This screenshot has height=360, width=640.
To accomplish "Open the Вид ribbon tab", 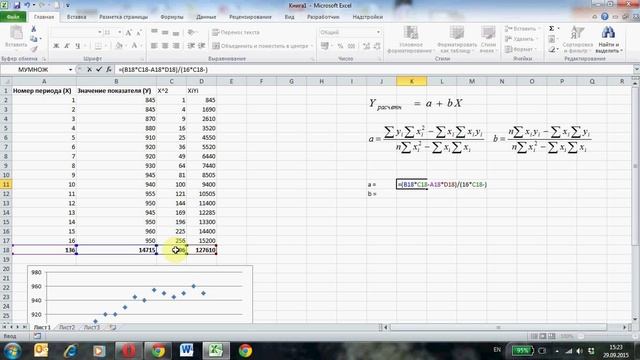I will click(x=289, y=17).
